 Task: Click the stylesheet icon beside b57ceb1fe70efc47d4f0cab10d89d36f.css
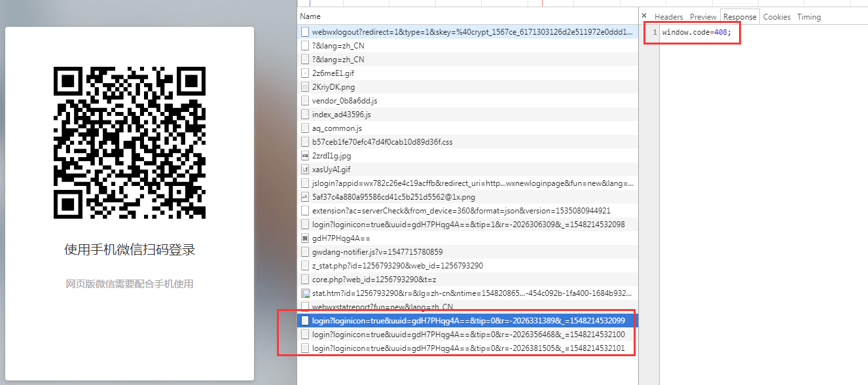(x=305, y=141)
